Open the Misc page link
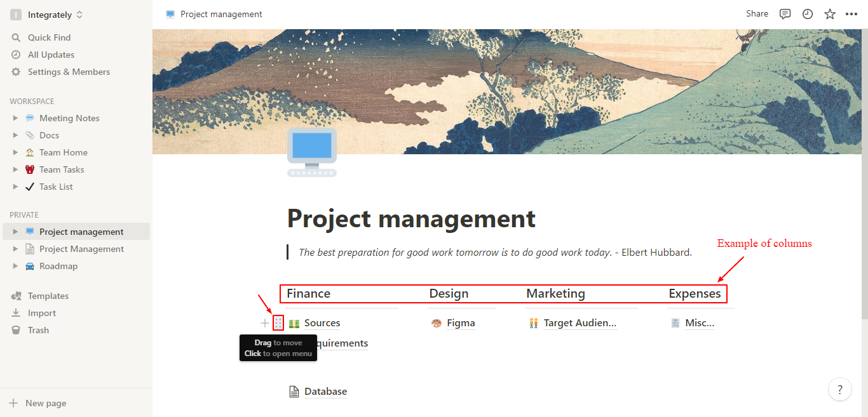 click(x=700, y=323)
